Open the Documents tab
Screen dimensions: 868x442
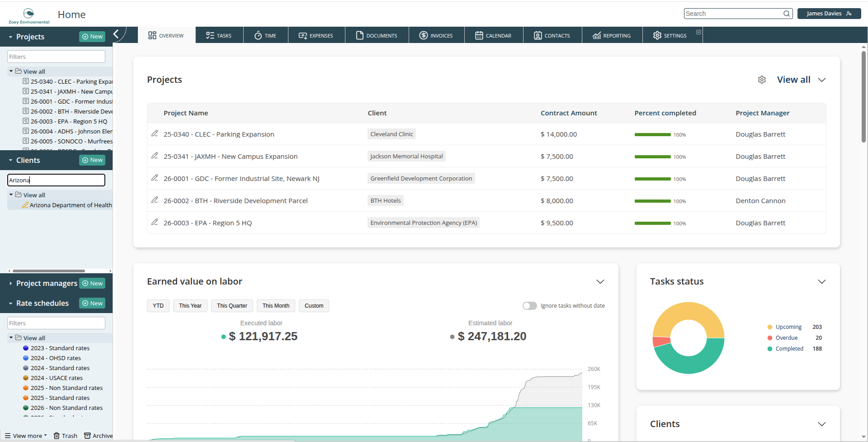point(377,35)
